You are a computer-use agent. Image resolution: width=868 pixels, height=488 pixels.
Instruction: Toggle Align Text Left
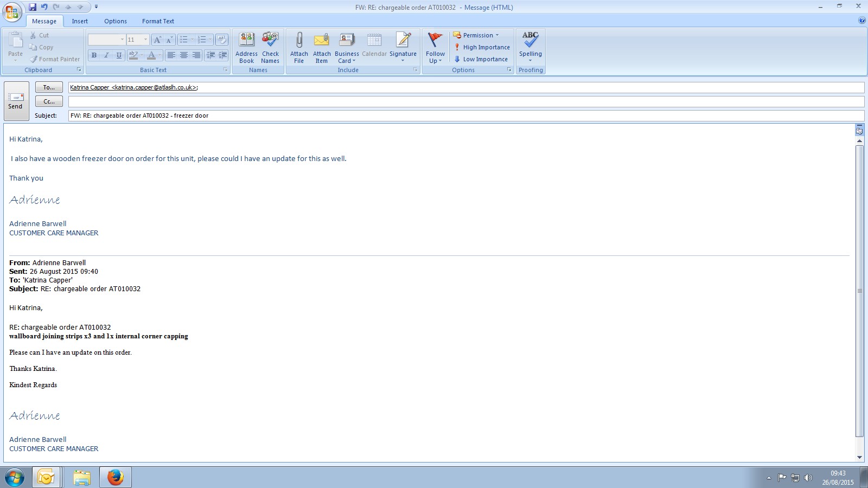[x=171, y=55]
